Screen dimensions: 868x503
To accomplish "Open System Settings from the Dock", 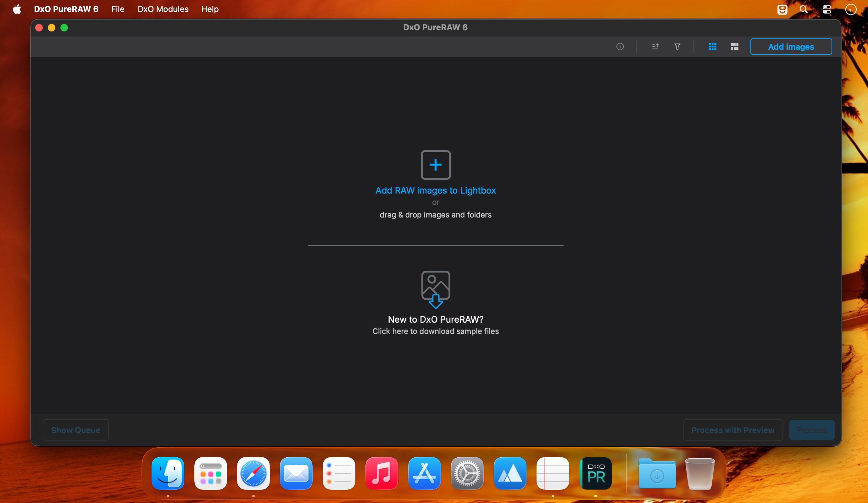I will point(467,473).
